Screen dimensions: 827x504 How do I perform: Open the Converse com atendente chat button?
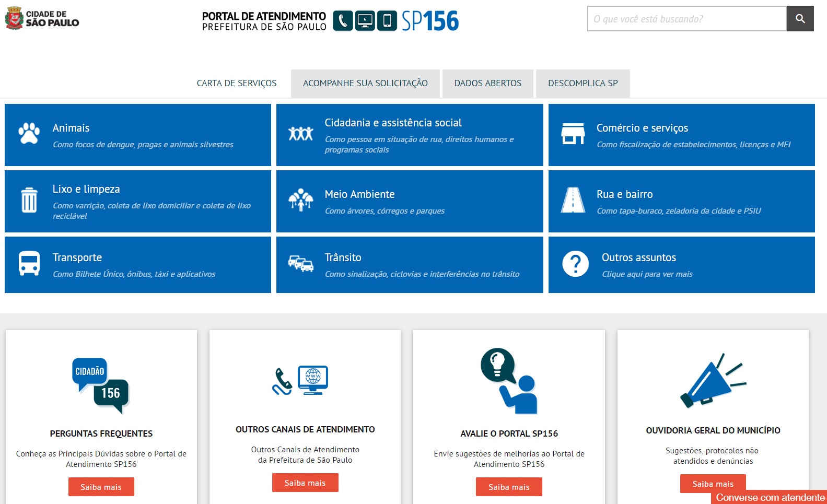tap(769, 497)
